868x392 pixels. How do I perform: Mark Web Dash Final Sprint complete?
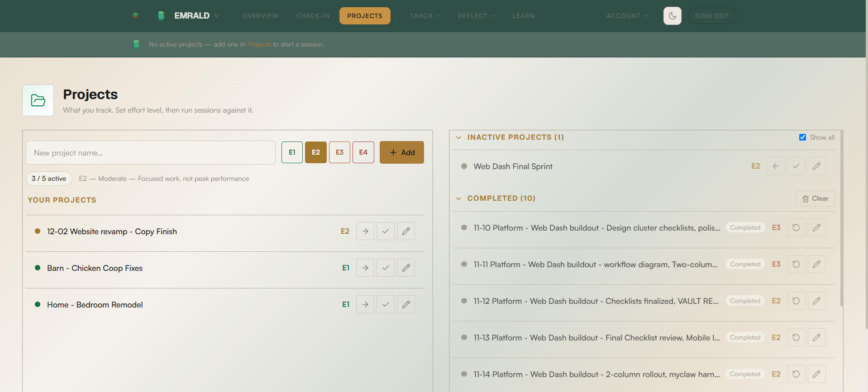pyautogui.click(x=796, y=166)
